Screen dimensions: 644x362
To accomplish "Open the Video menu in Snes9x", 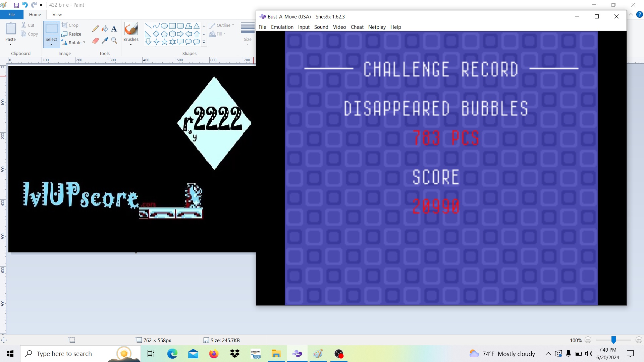I will point(339,27).
